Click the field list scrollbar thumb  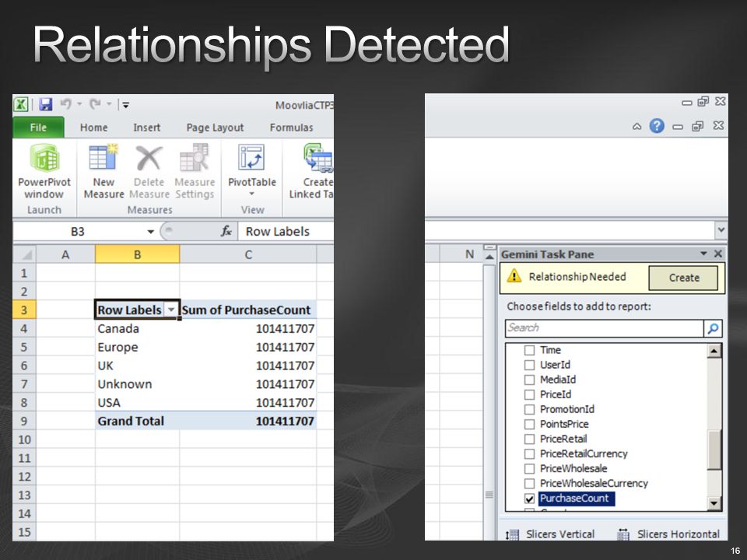tap(714, 450)
